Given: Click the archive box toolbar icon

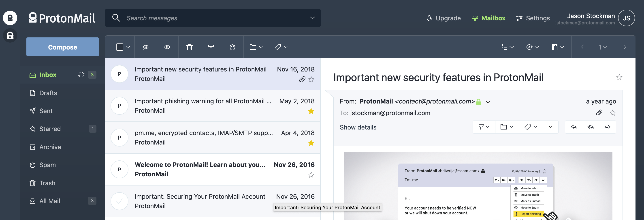Looking at the screenshot, I should tap(211, 47).
